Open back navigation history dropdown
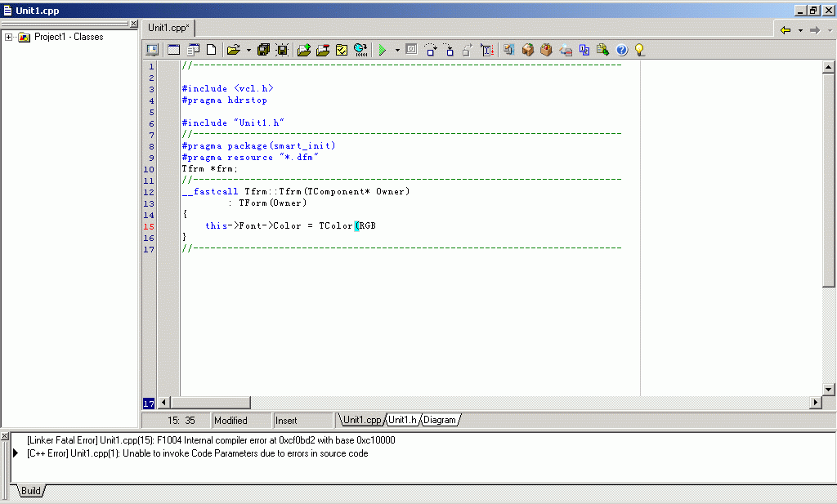 coord(800,30)
